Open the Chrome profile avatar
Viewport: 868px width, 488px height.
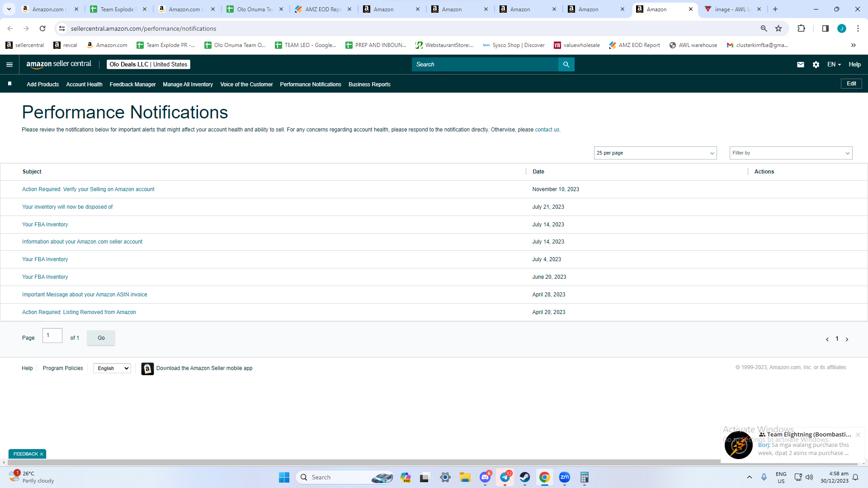842,28
